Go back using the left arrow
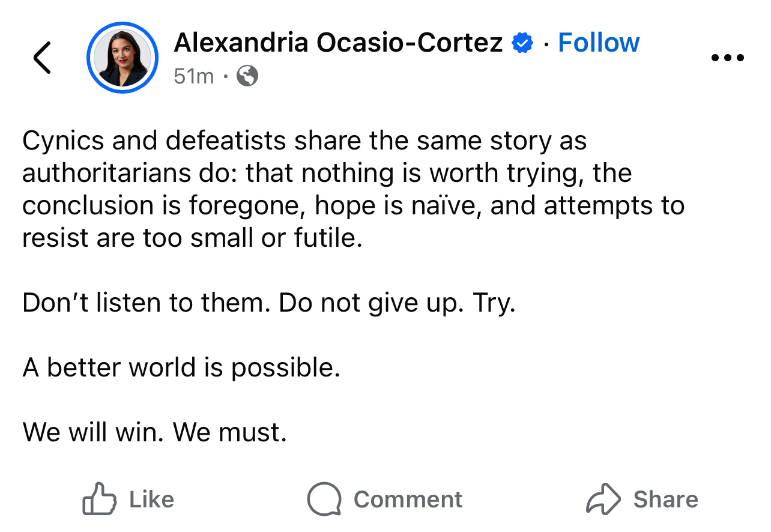The height and width of the screenshot is (532, 771). [x=42, y=58]
